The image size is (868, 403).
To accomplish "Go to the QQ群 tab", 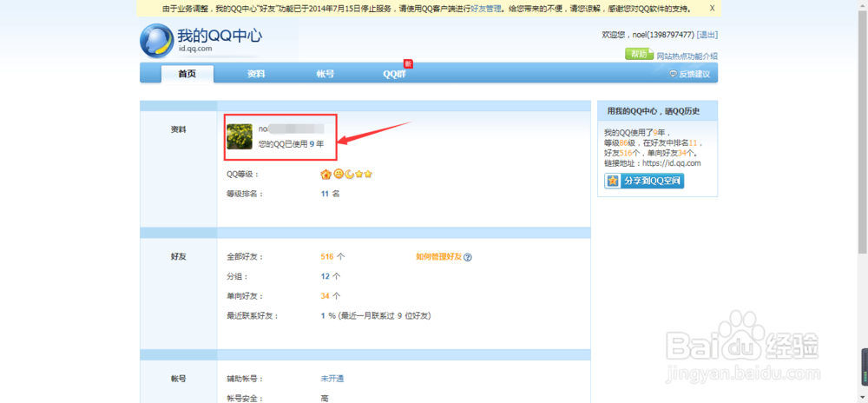I will click(394, 74).
